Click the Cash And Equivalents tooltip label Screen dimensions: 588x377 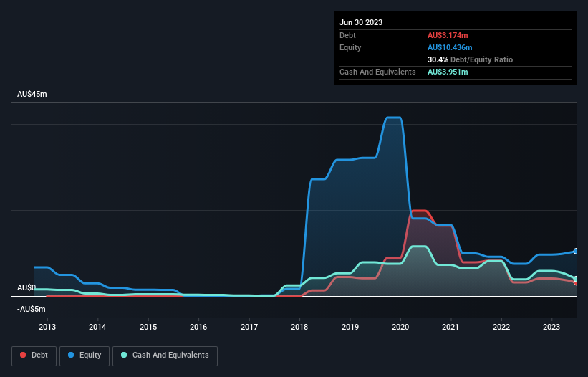pos(377,72)
